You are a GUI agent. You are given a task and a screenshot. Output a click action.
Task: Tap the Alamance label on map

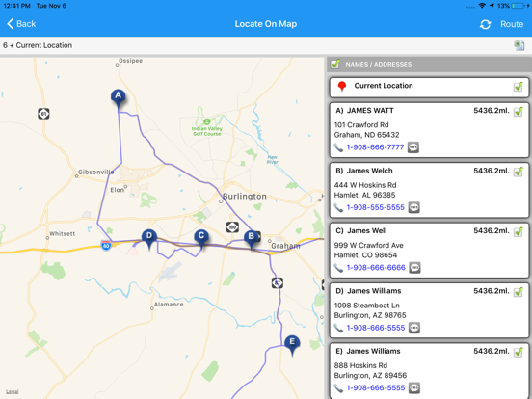169,304
